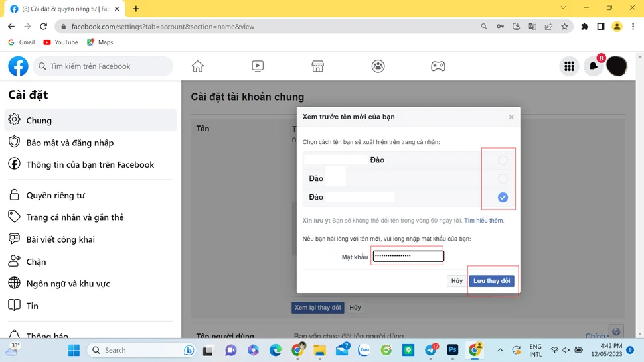Viewport: 644px width, 362px height.
Task: Close the name preview dialog
Action: (x=511, y=117)
